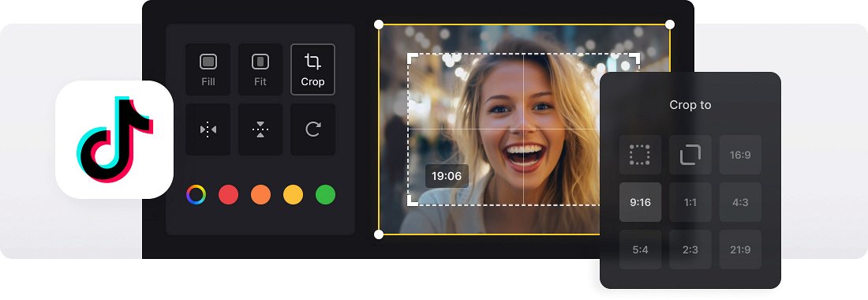Pick the yellow color swatch

click(x=293, y=195)
